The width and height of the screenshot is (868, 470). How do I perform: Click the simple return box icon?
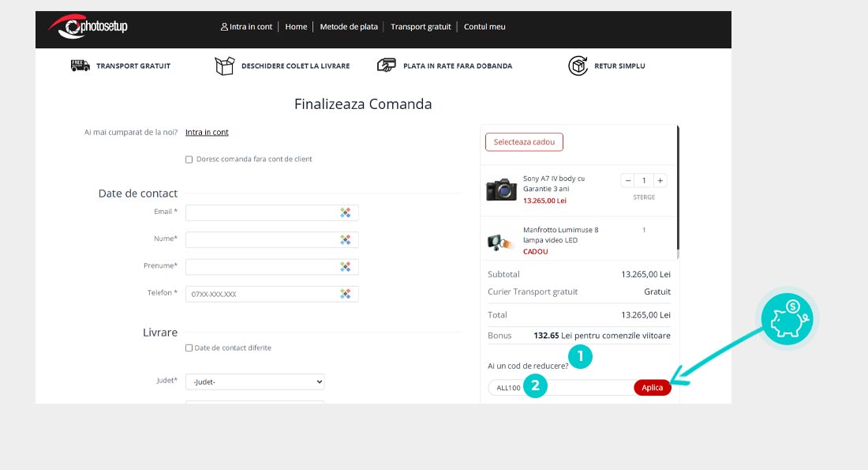coord(578,66)
